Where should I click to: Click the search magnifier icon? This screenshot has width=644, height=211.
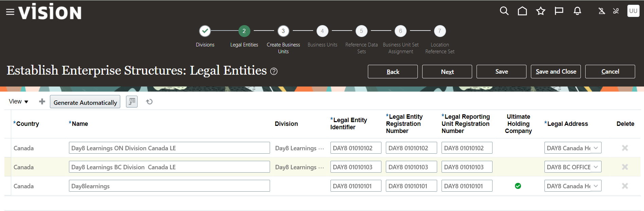(504, 11)
